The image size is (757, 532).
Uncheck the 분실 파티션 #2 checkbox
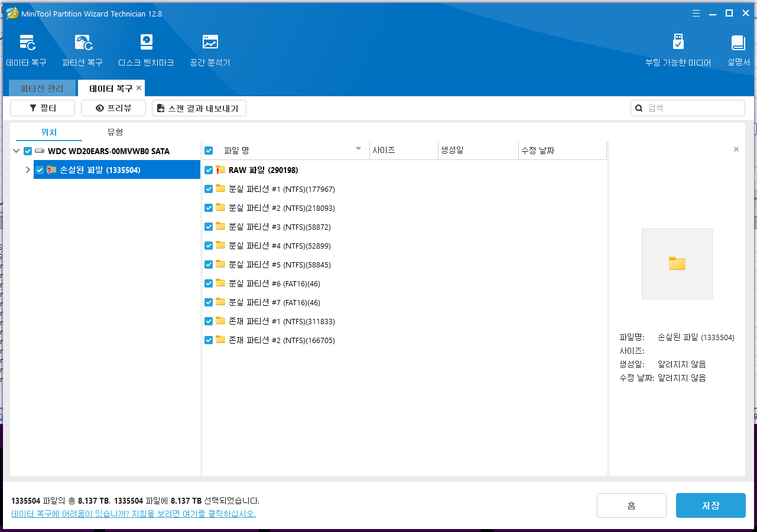pyautogui.click(x=209, y=208)
